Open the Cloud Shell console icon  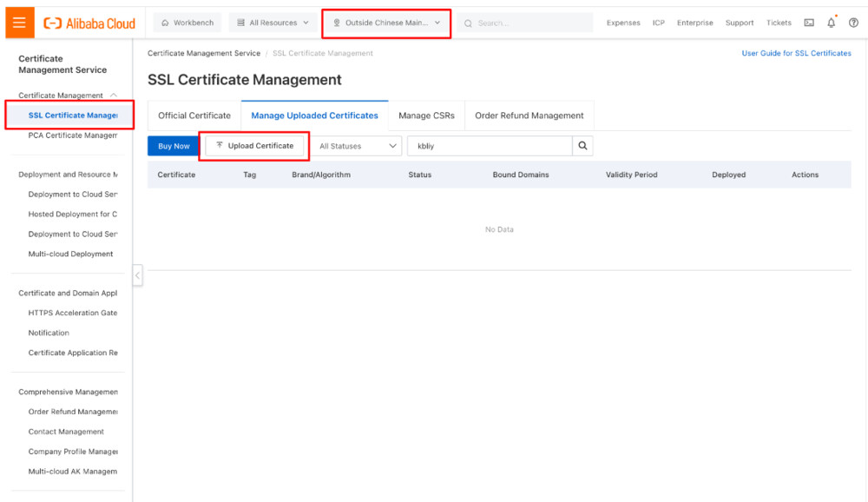pos(808,23)
